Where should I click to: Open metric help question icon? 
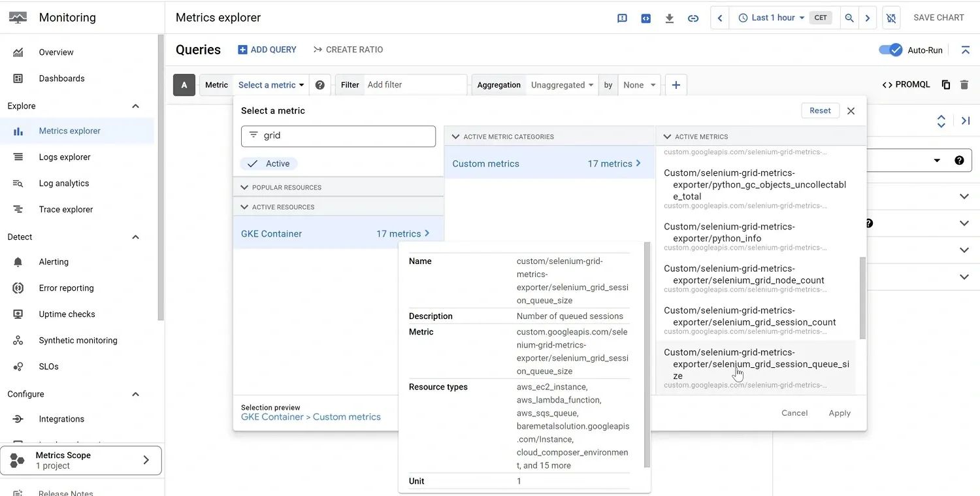319,85
